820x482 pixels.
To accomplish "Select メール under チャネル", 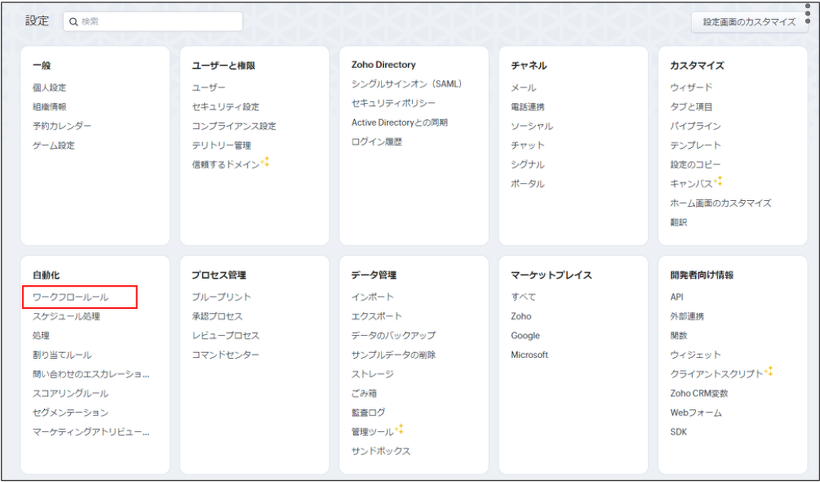I will pos(523,88).
